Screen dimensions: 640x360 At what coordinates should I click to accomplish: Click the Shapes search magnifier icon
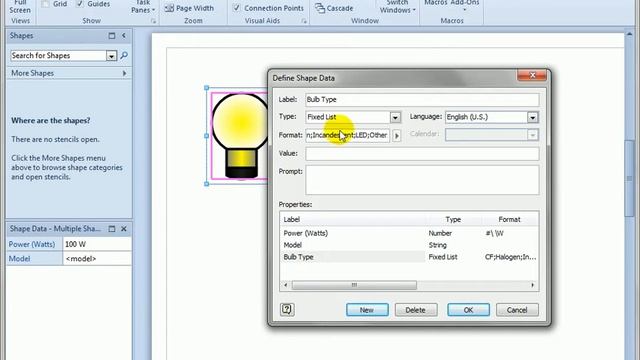[124, 55]
